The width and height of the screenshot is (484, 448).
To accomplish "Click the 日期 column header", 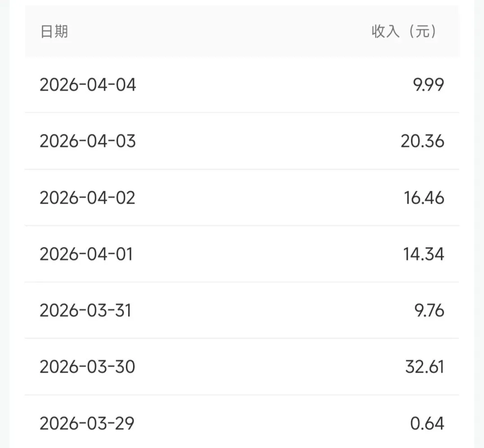I will [x=54, y=31].
